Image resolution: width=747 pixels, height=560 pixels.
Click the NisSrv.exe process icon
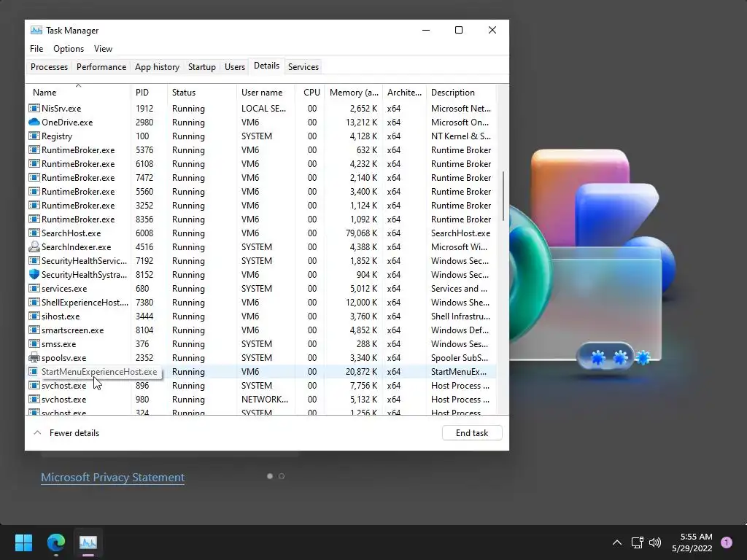34,108
